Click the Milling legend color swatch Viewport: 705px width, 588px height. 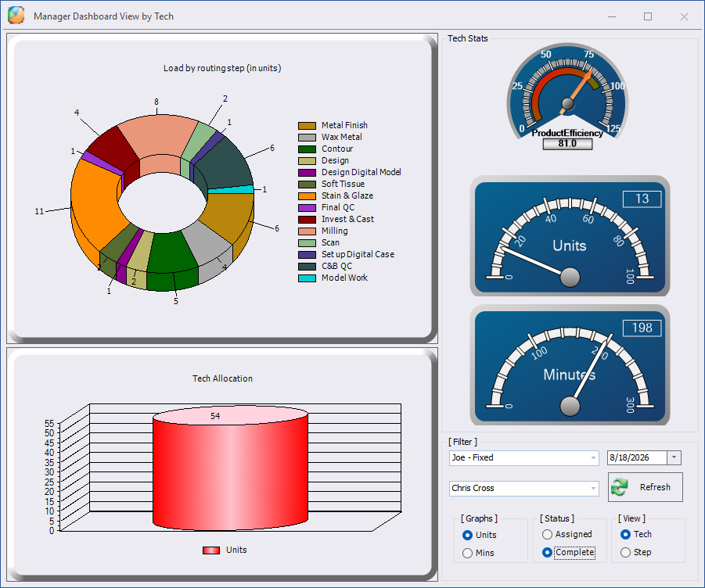point(307,231)
